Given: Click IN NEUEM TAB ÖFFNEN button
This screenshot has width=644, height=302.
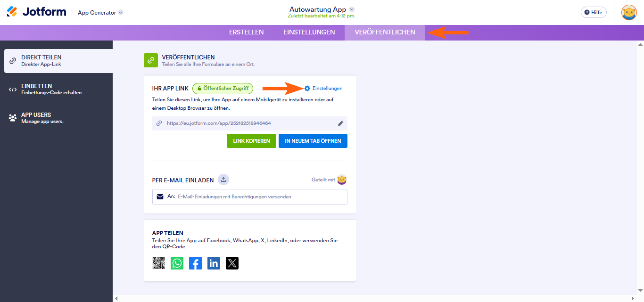Looking at the screenshot, I should pyautogui.click(x=313, y=141).
